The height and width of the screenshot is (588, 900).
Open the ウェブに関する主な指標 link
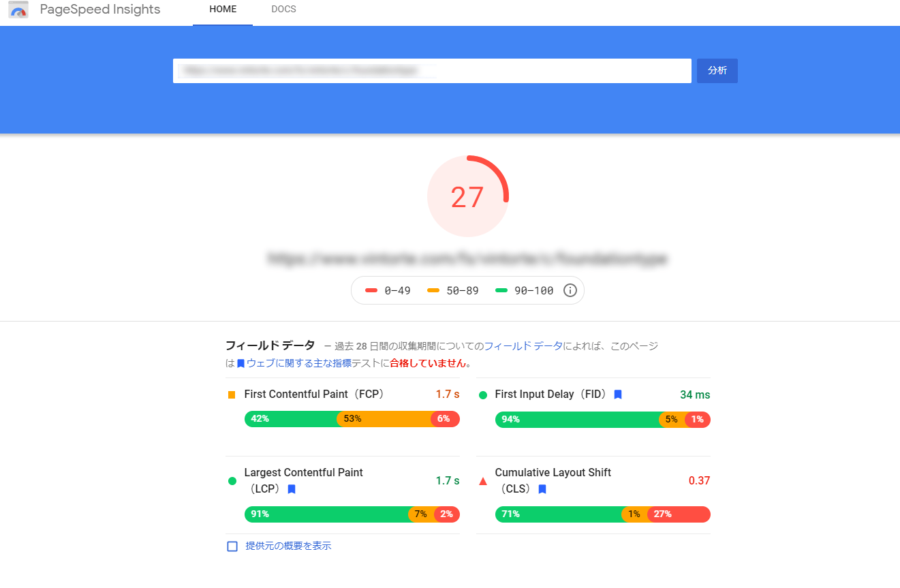(299, 364)
